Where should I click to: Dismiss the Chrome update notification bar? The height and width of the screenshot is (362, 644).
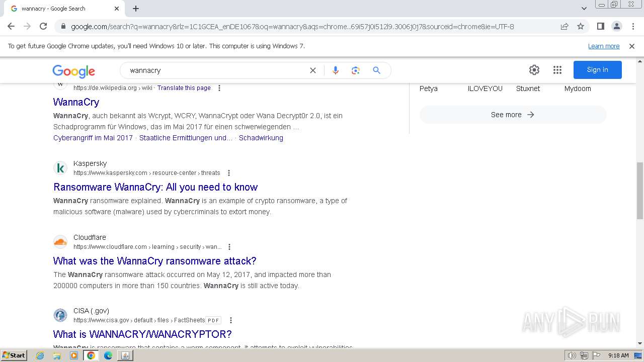(x=632, y=46)
